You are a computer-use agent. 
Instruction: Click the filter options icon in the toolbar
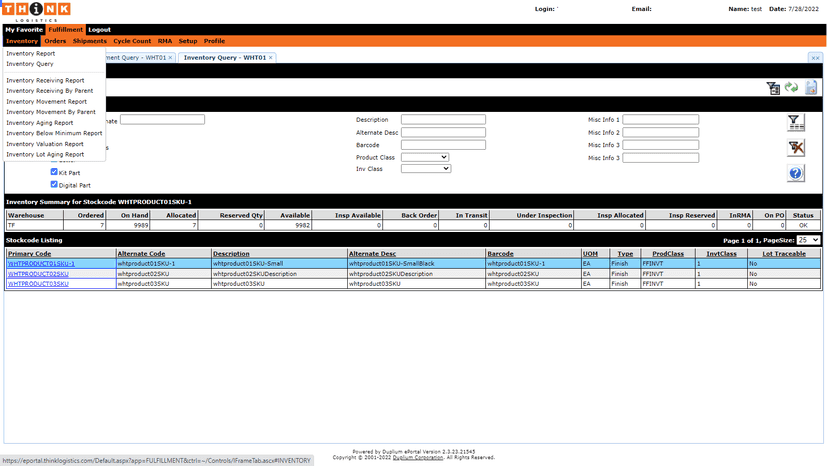click(773, 88)
